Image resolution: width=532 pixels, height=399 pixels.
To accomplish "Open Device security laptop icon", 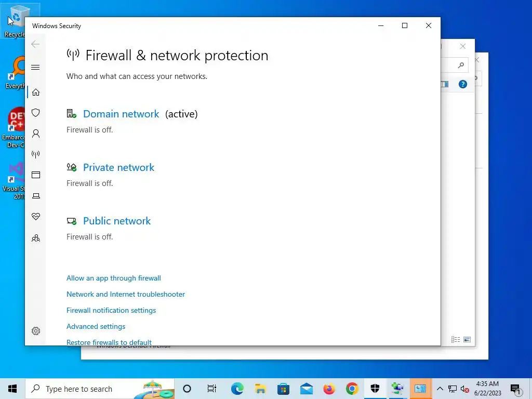I will (x=36, y=196).
